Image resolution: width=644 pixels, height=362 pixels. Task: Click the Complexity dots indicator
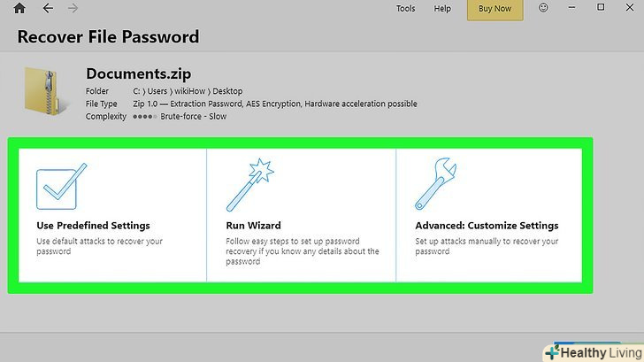144,116
